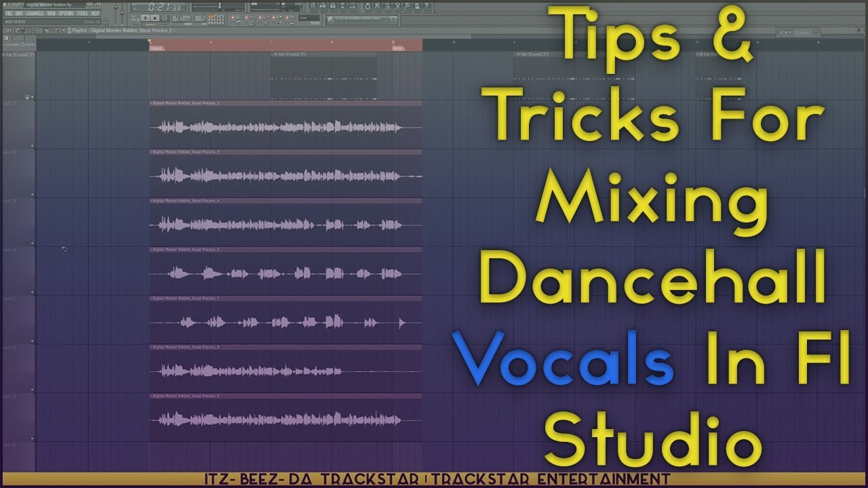Image resolution: width=868 pixels, height=488 pixels.
Task: Open the TOOLS menu
Action: [x=82, y=14]
